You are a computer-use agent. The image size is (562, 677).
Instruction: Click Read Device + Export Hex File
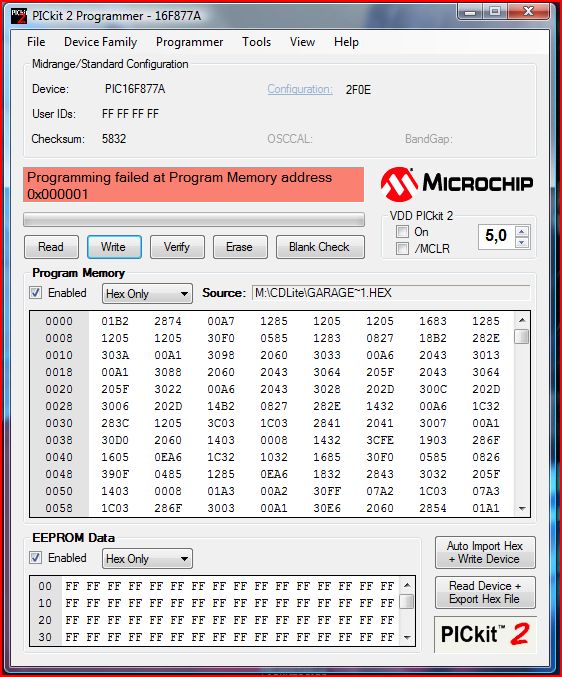click(x=485, y=592)
